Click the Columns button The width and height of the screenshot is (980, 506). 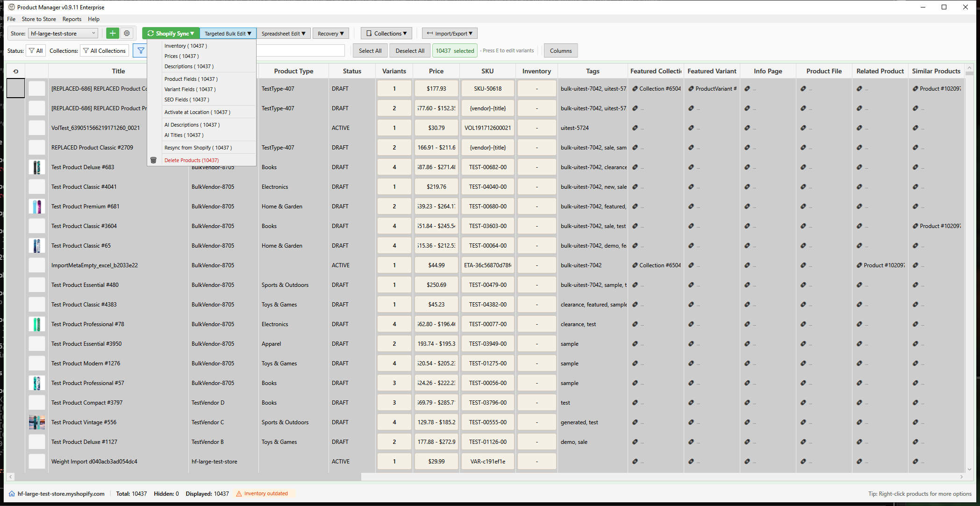(561, 50)
